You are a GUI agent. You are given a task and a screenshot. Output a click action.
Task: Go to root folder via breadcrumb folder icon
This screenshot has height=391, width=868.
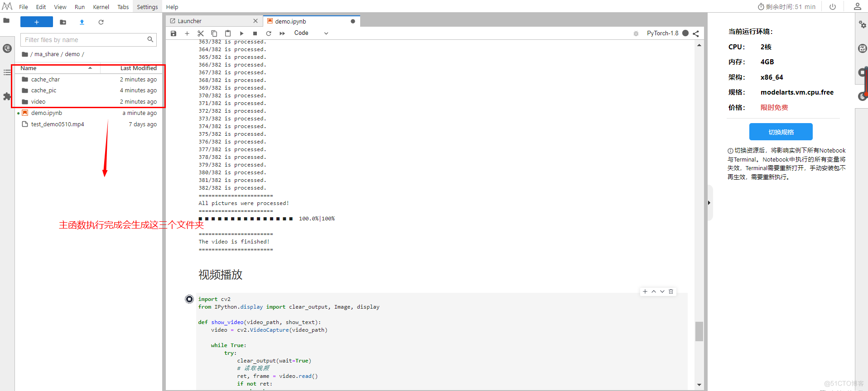tap(25, 54)
